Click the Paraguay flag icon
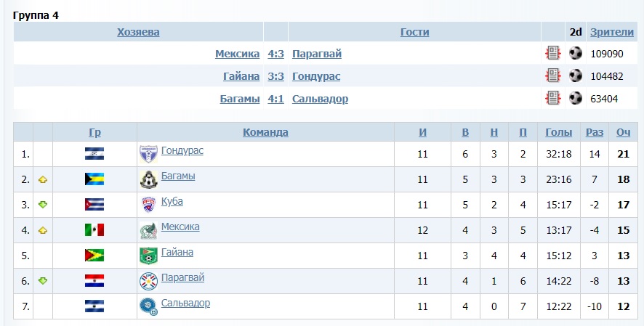Viewport: 644px width, 326px height. [94, 281]
